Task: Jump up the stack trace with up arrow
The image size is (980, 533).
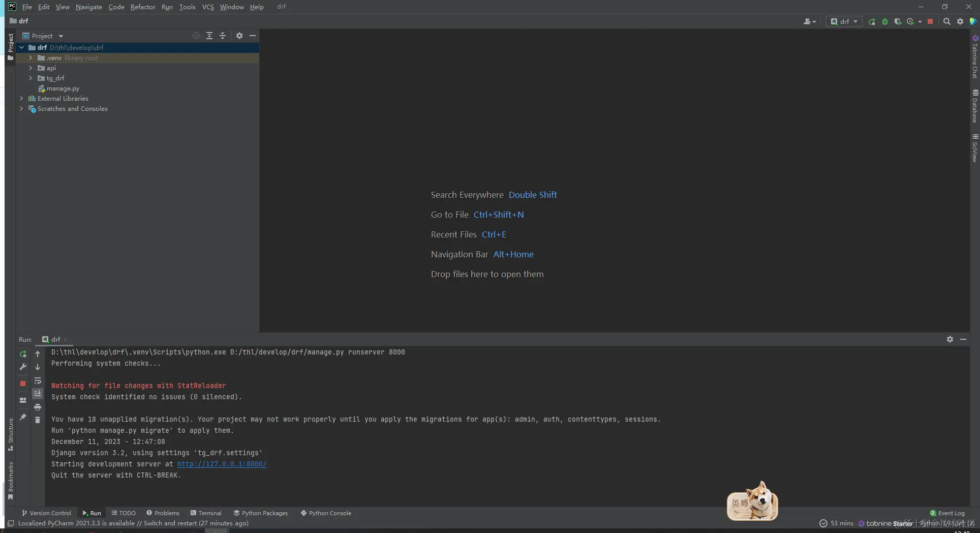Action: tap(38, 353)
